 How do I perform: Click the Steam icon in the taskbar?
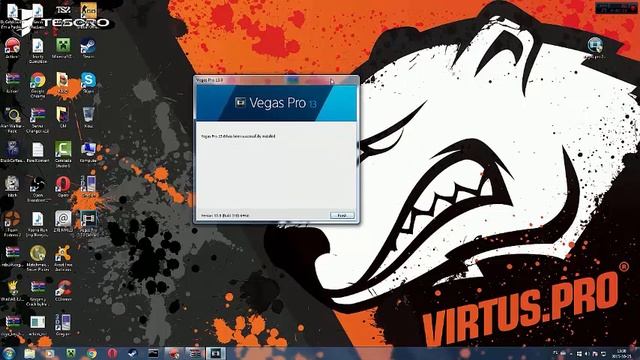pyautogui.click(x=133, y=353)
